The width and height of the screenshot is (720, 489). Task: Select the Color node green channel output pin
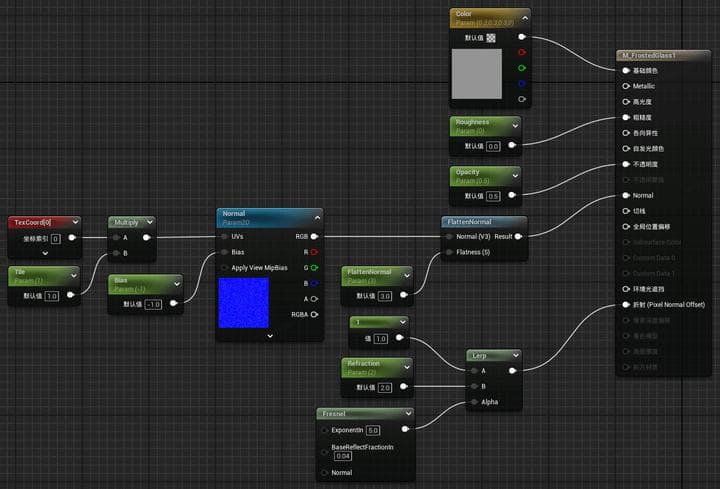pos(522,68)
